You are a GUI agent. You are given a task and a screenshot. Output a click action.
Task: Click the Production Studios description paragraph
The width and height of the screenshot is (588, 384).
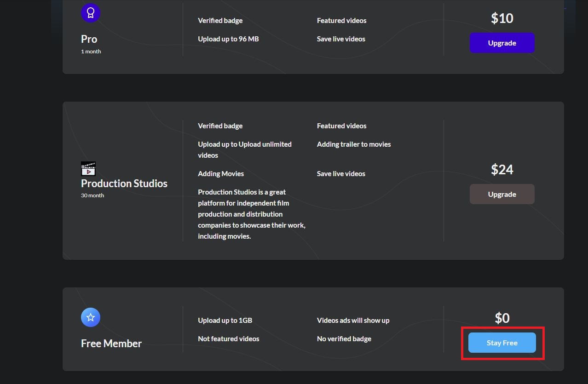coord(252,214)
